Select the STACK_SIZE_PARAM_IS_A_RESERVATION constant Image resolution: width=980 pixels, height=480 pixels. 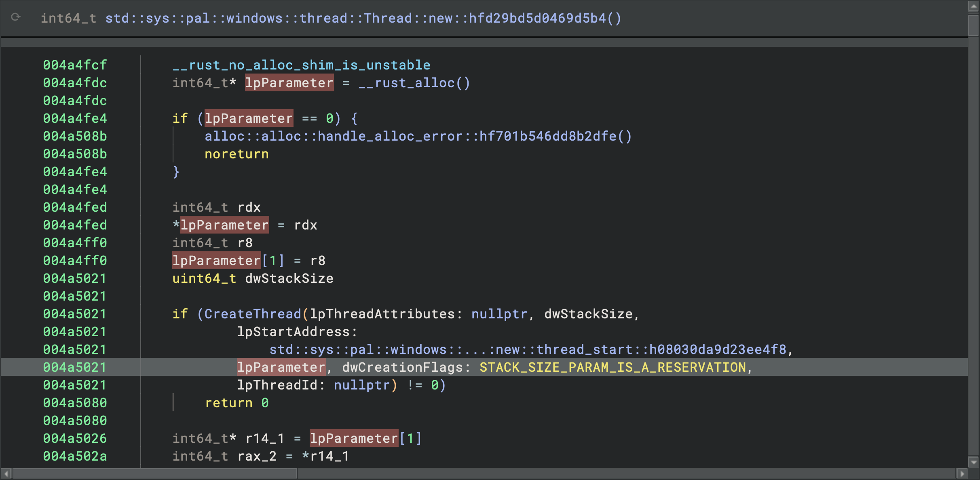[x=612, y=367]
